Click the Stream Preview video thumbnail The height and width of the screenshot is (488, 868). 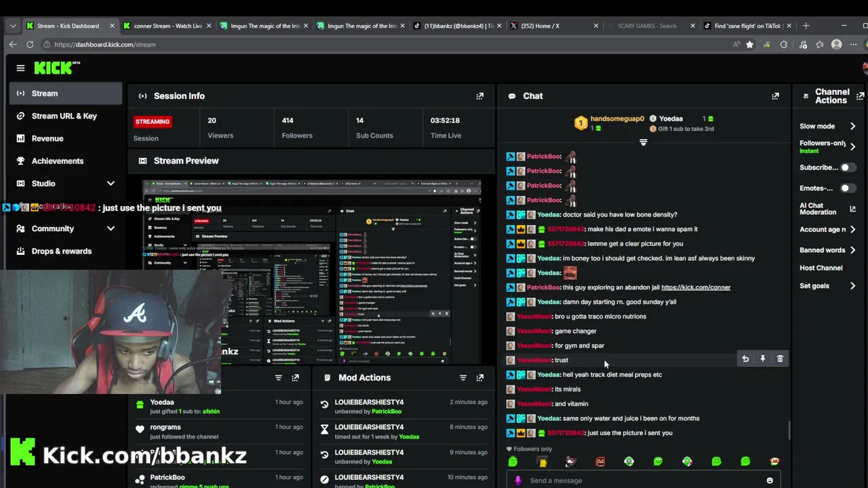pyautogui.click(x=312, y=272)
